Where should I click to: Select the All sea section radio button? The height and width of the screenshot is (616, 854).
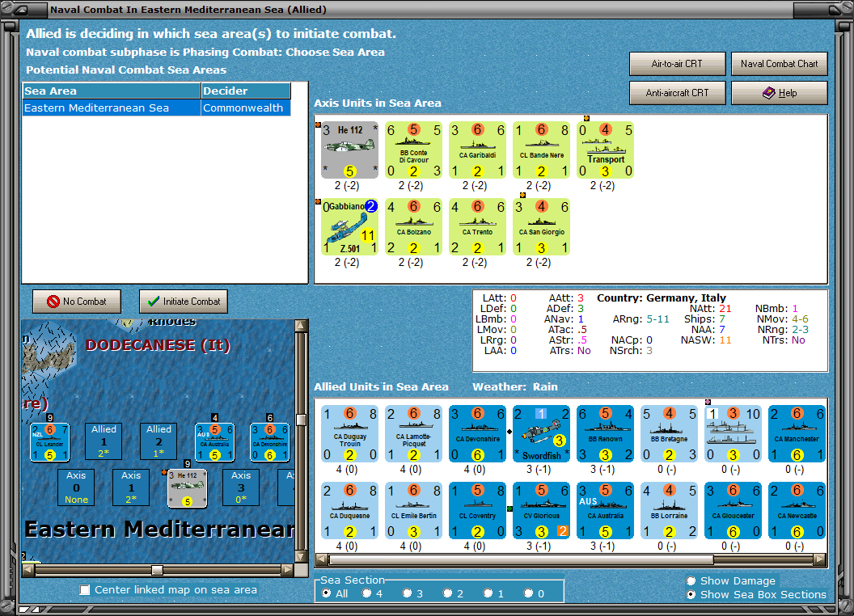click(x=326, y=593)
